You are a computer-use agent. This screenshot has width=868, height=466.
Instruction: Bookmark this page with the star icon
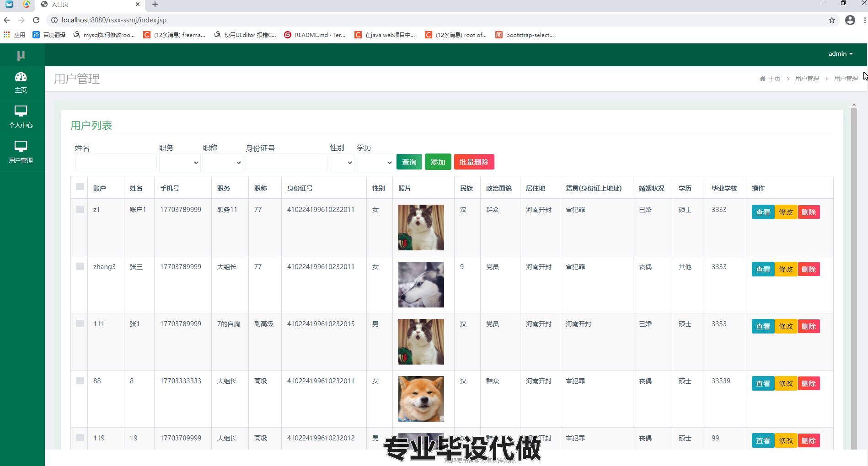coord(832,20)
